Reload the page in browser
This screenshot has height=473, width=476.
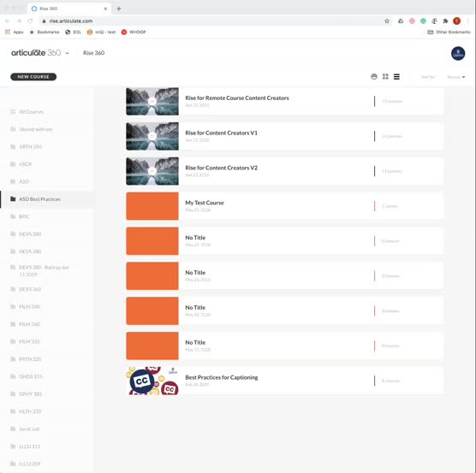point(30,21)
